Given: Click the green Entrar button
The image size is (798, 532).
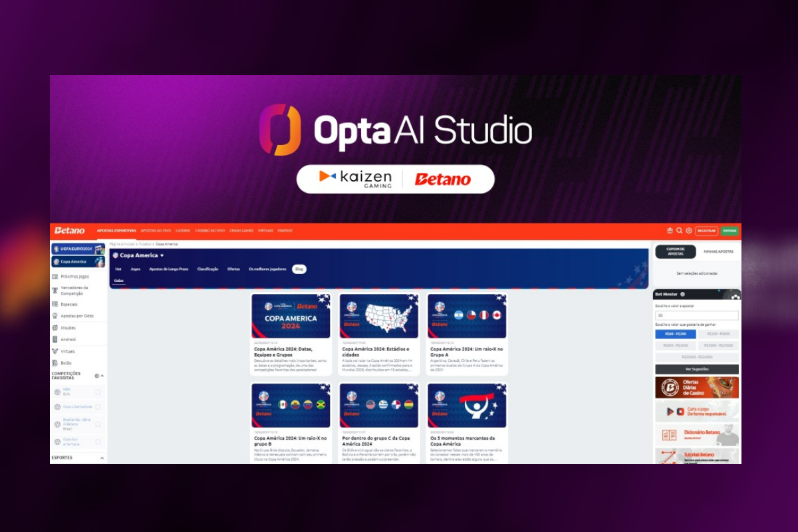Looking at the screenshot, I should tap(730, 231).
